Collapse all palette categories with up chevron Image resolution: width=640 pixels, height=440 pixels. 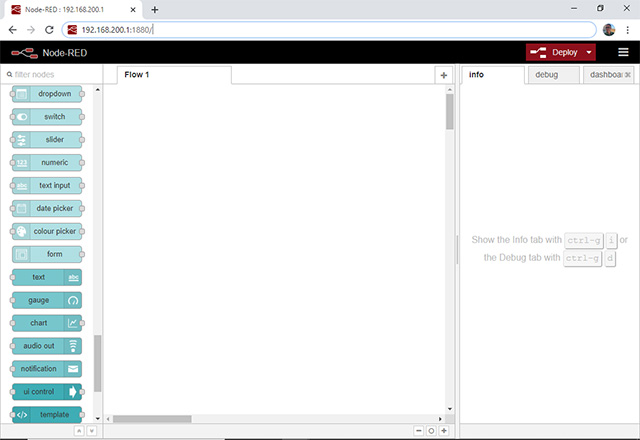click(79, 431)
